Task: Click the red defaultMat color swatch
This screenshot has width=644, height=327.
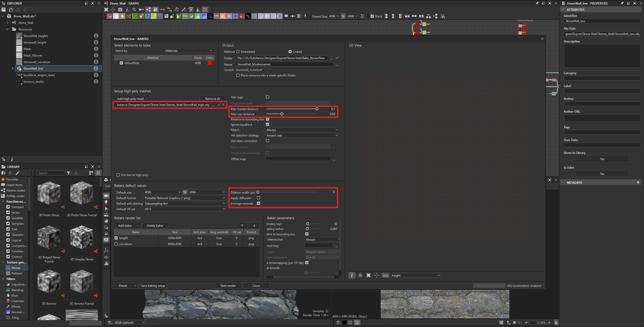Action: point(209,63)
